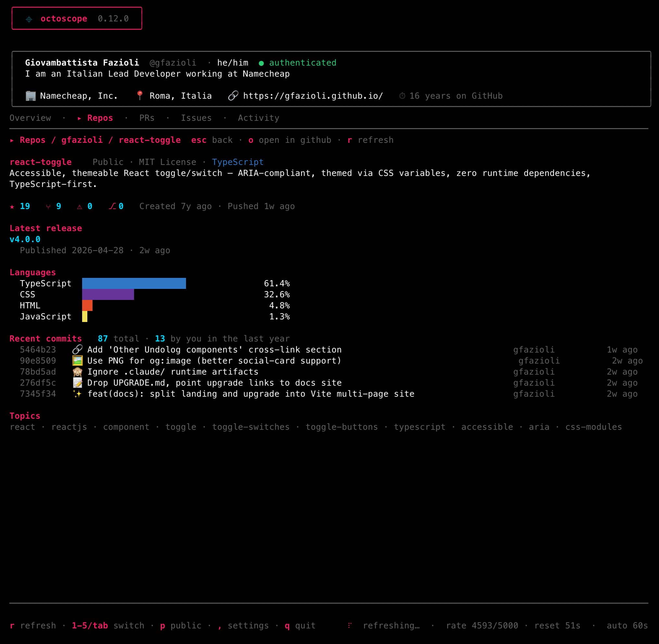Click the 'accessible' topic
The height and width of the screenshot is (644, 659).
[487, 427]
